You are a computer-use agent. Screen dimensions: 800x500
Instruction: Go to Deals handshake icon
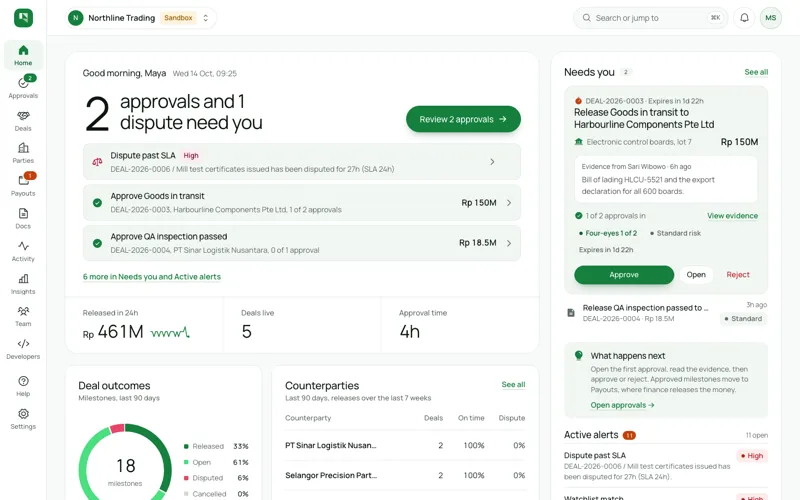(x=23, y=116)
